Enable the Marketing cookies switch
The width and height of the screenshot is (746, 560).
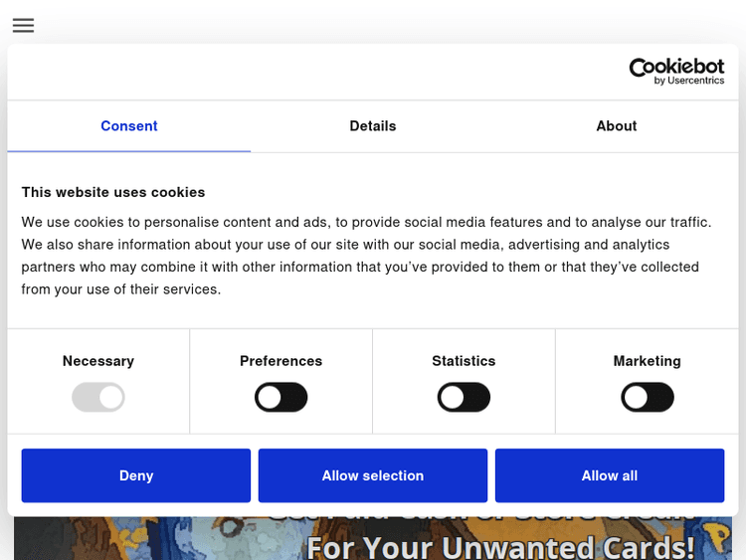tap(647, 398)
